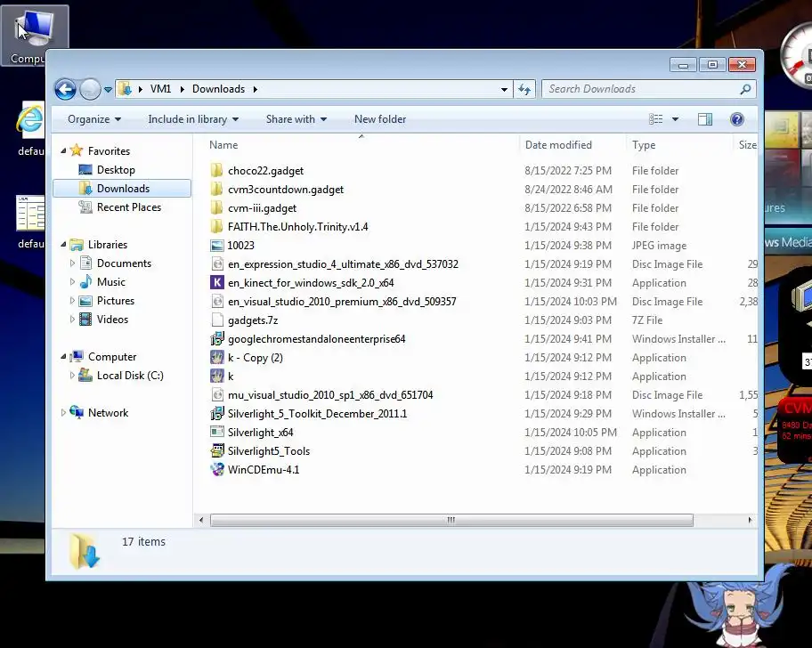Open the arrow after Downloads in breadcrumb
Viewport: 812px width, 648px height.
[x=256, y=89]
